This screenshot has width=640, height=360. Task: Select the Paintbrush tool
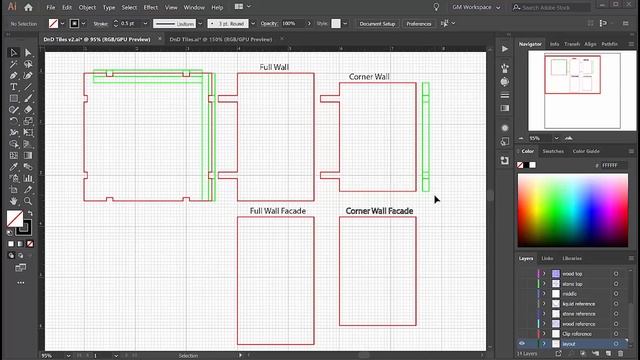point(28,98)
